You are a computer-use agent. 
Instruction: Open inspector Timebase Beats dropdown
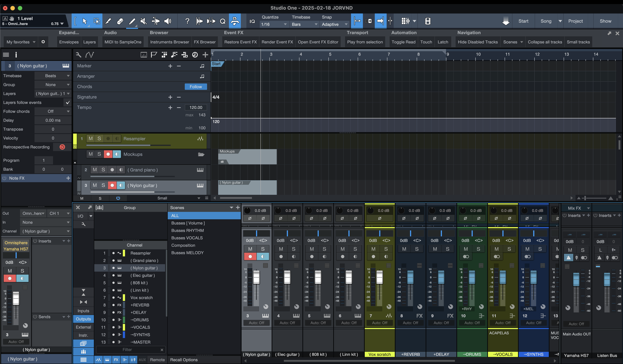click(53, 76)
